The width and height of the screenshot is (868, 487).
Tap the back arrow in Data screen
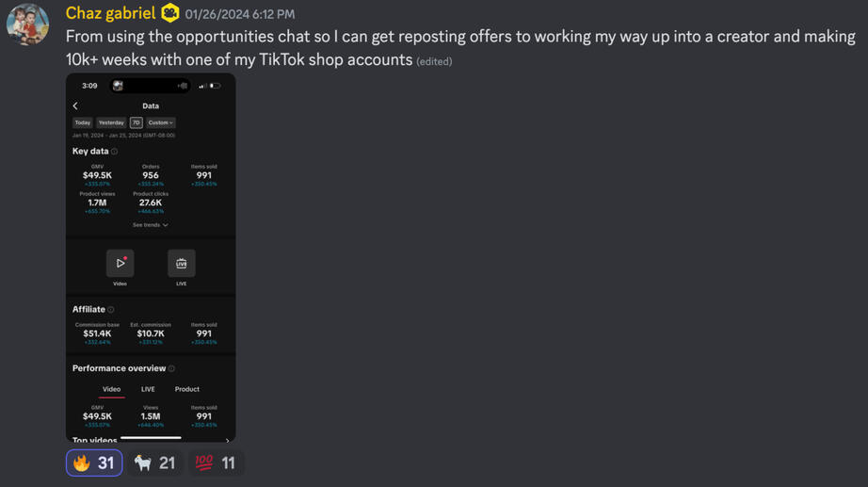point(75,106)
